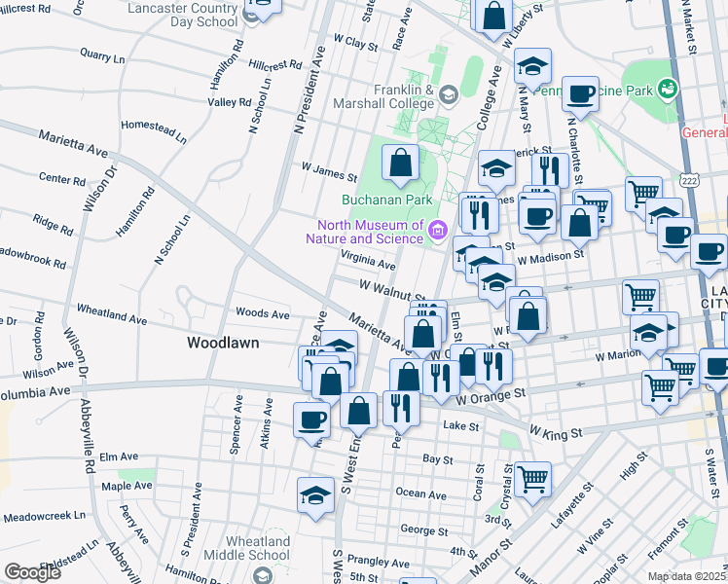Click the W Clay St street label
728x584 pixels.
[356, 43]
